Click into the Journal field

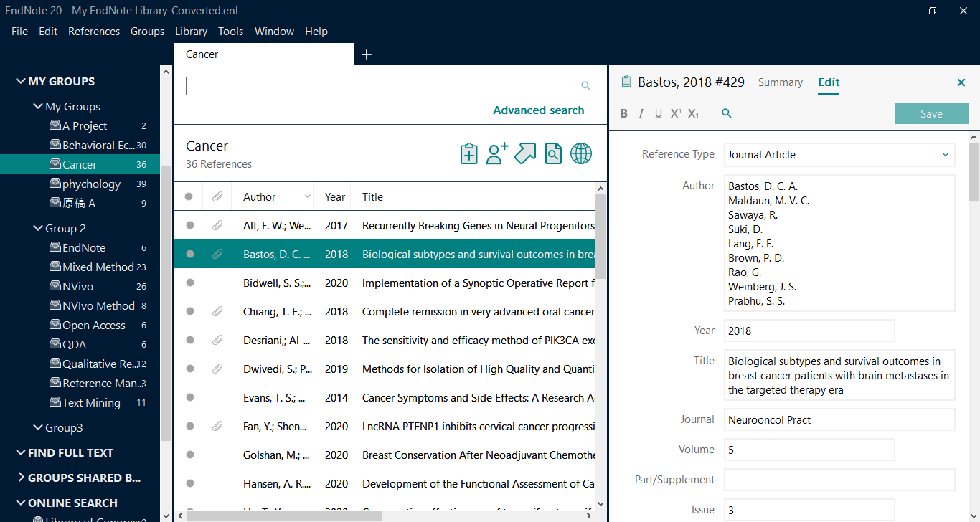pyautogui.click(x=839, y=419)
